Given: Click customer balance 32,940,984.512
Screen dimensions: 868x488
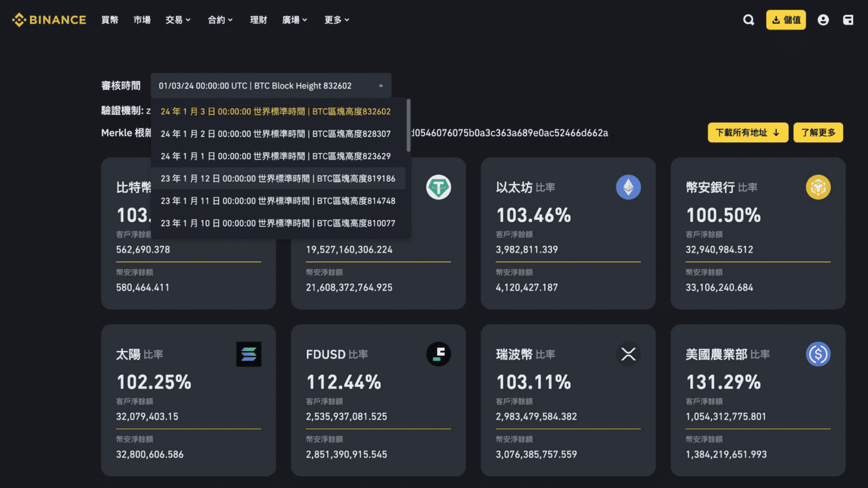Looking at the screenshot, I should (719, 249).
